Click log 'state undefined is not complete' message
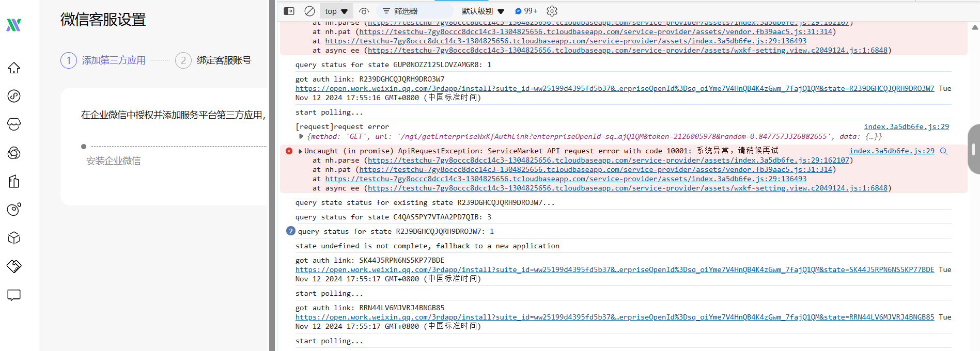Image resolution: width=980 pixels, height=351 pixels. coord(427,246)
